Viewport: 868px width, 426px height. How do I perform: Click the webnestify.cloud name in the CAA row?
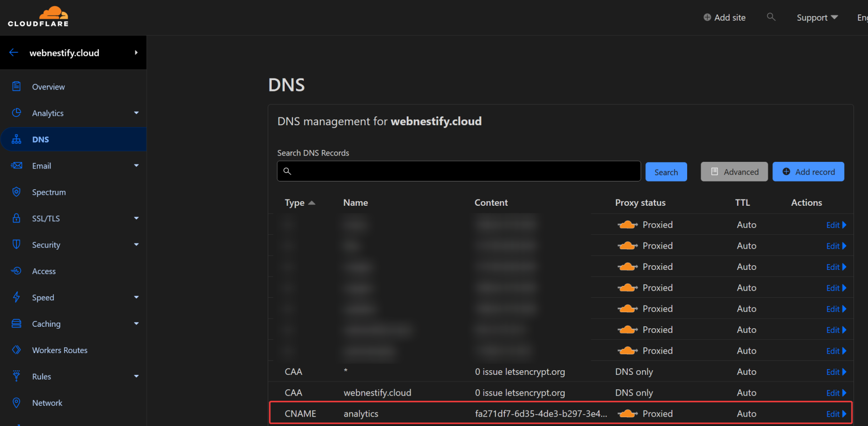(x=377, y=393)
